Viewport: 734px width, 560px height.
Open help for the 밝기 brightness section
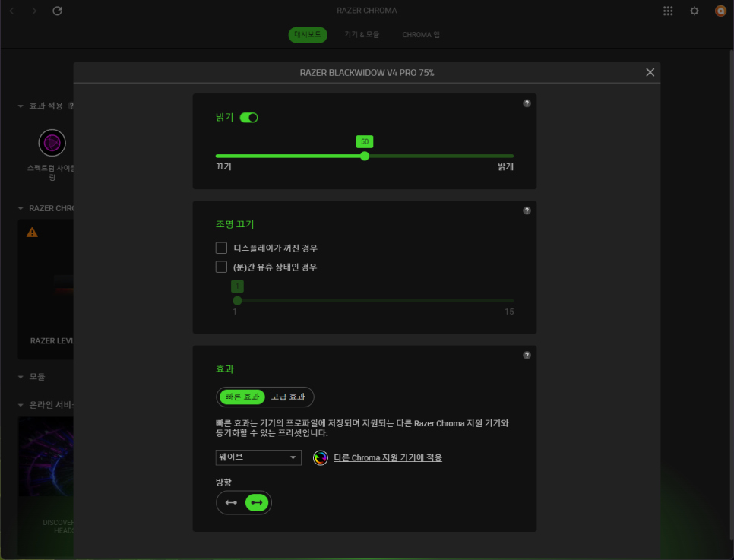click(x=527, y=103)
